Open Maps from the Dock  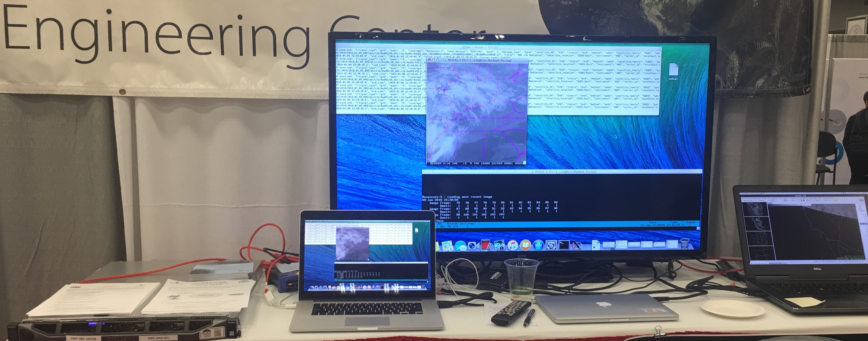tap(447, 246)
